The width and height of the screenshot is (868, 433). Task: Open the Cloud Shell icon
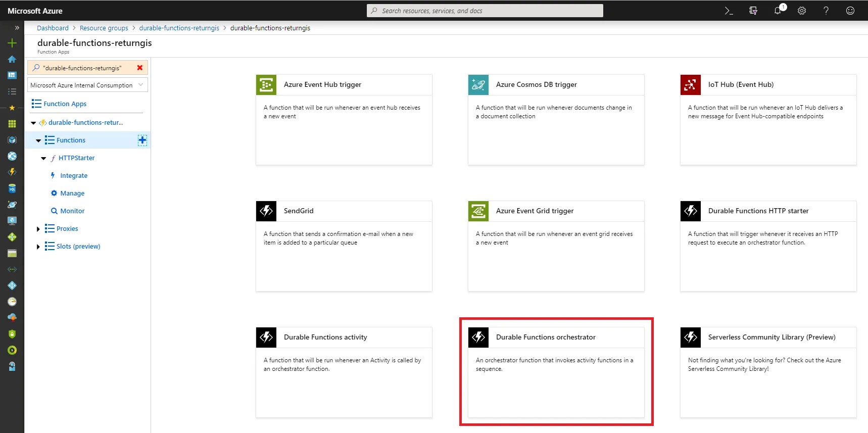(x=729, y=11)
